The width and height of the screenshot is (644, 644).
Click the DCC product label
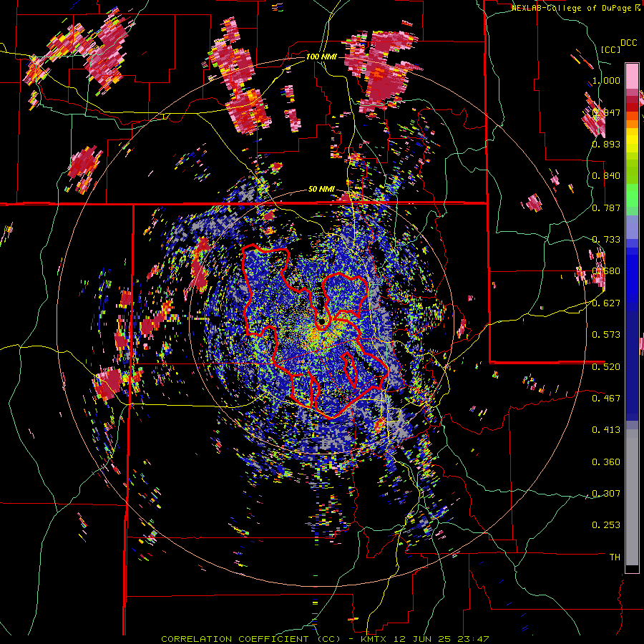tap(628, 43)
